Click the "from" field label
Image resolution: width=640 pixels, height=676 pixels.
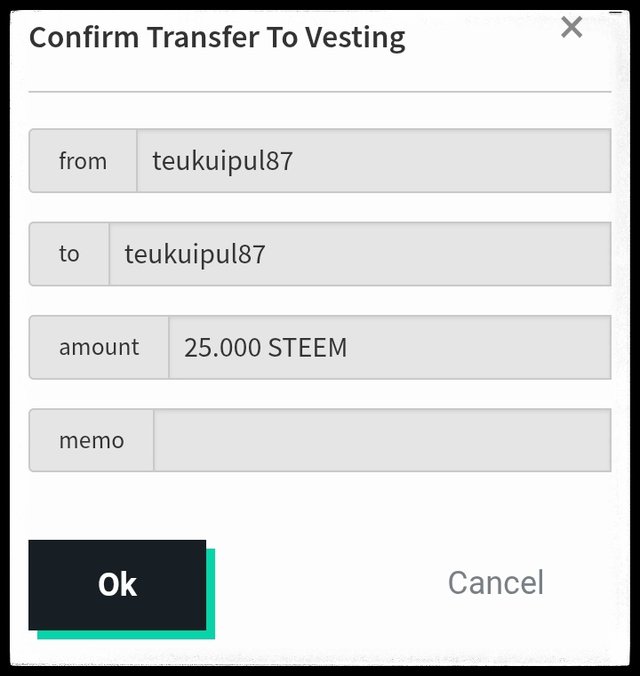pos(83,161)
